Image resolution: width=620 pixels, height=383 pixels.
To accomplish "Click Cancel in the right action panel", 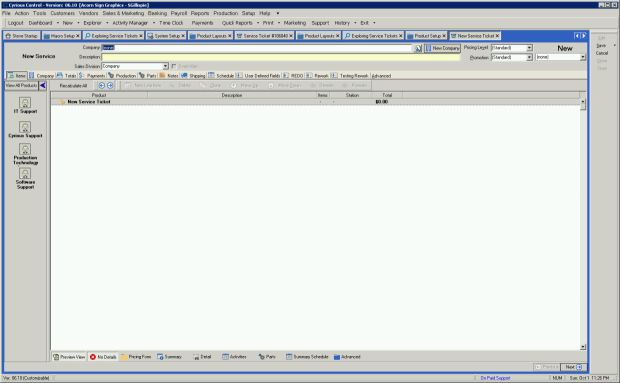I will point(602,53).
